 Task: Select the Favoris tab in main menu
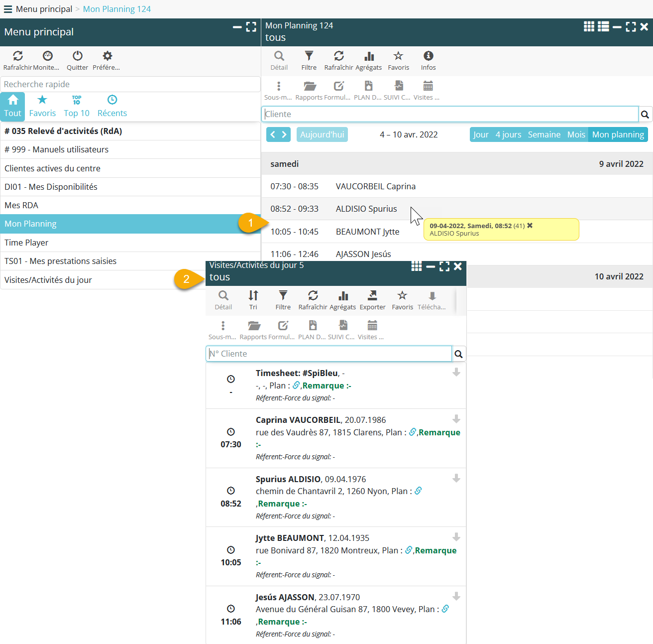[42, 107]
